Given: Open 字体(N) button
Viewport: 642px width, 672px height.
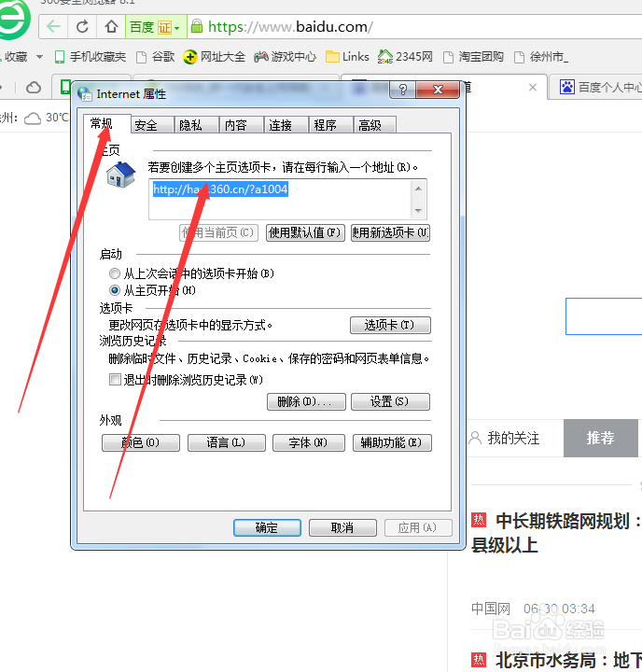Looking at the screenshot, I should coord(309,442).
